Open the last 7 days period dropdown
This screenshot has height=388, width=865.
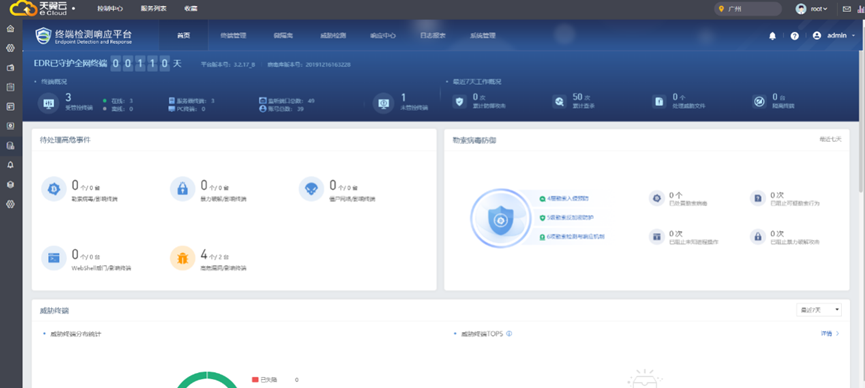(x=819, y=310)
